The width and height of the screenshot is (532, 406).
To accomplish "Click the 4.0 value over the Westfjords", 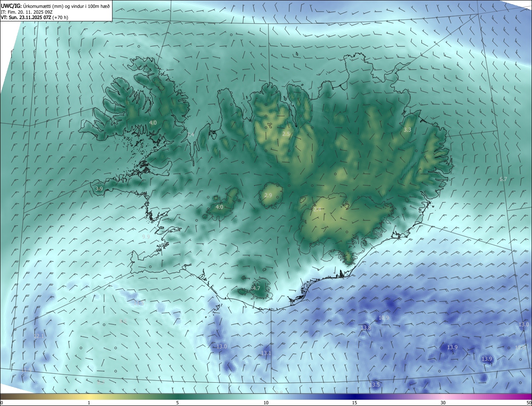I will pos(153,123).
